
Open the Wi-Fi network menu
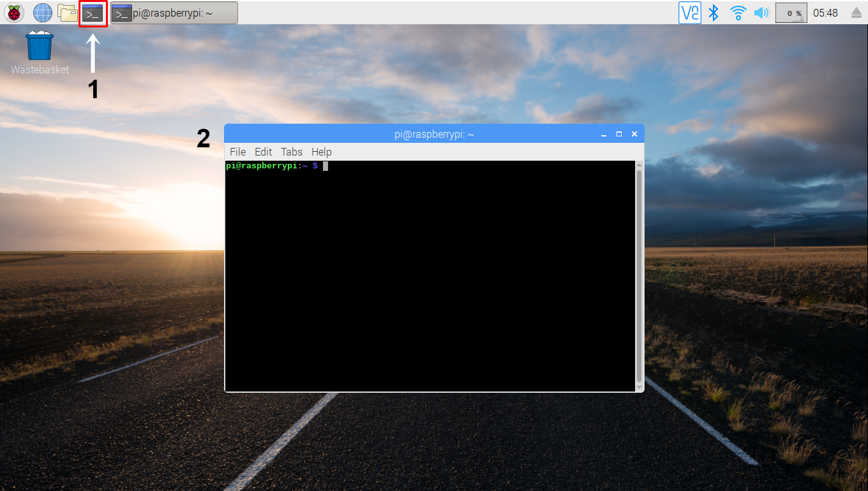pyautogui.click(x=738, y=13)
